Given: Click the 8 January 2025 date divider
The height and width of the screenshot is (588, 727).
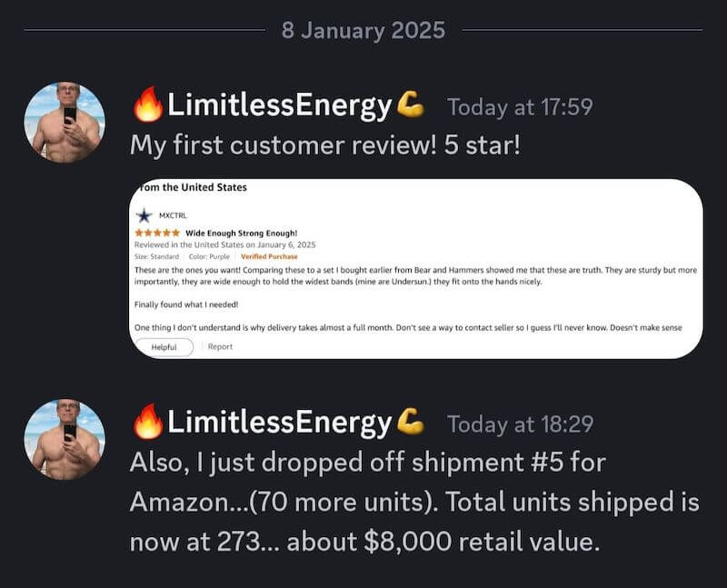Looking at the screenshot, I should click(363, 29).
